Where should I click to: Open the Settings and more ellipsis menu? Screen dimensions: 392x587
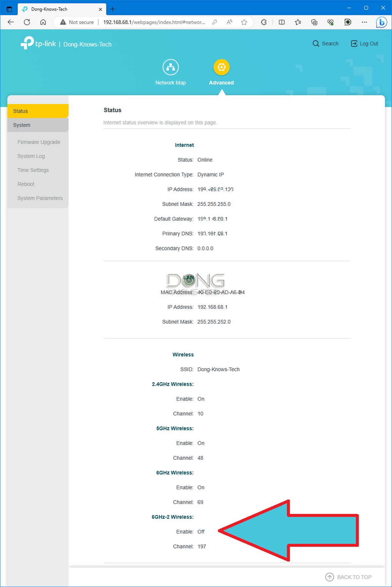(364, 22)
